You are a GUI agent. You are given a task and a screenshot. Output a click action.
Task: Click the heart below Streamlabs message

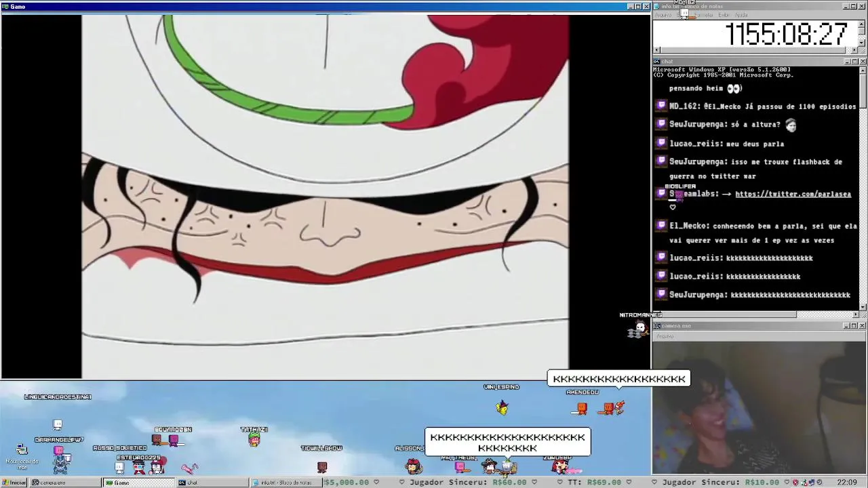[x=673, y=207]
